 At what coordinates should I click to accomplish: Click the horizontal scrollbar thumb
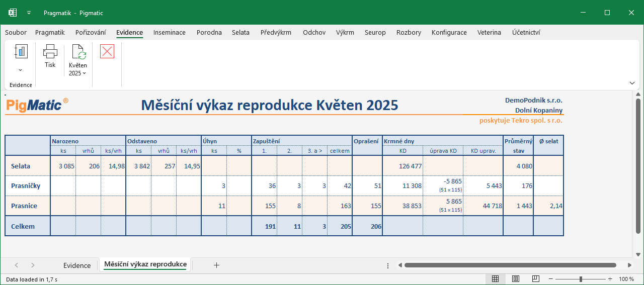point(510,265)
